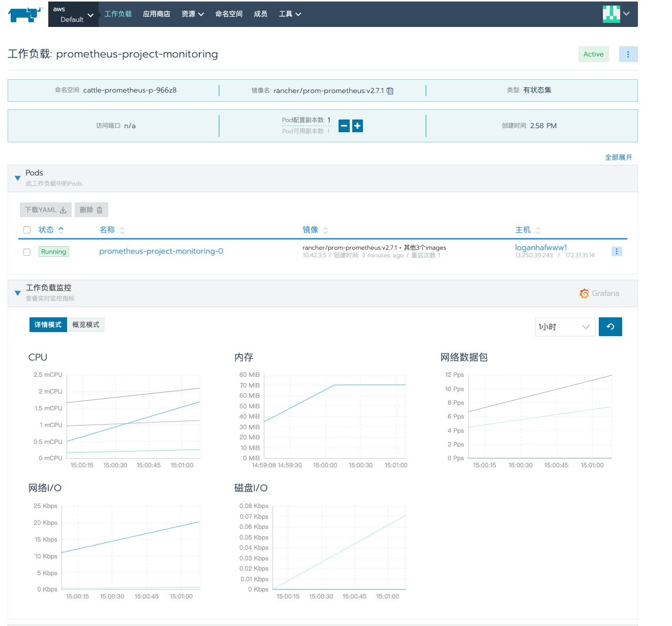This screenshot has height=626, width=672.
Task: Go to the 应用商店 tab
Action: (x=157, y=14)
